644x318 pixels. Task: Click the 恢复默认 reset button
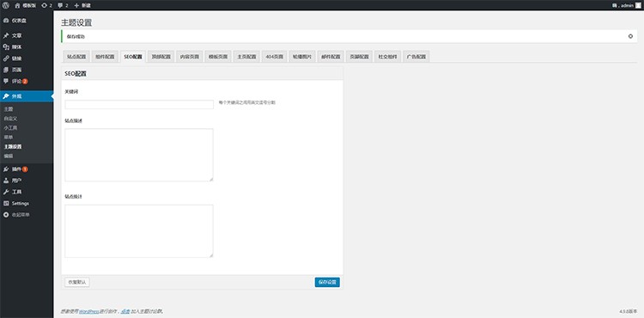click(x=76, y=282)
